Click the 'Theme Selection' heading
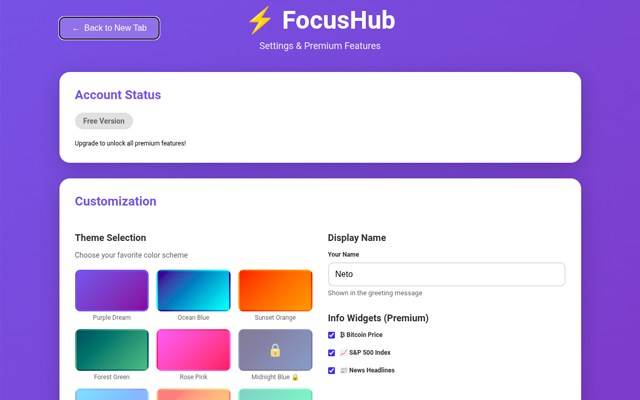640x400 pixels. click(x=111, y=238)
